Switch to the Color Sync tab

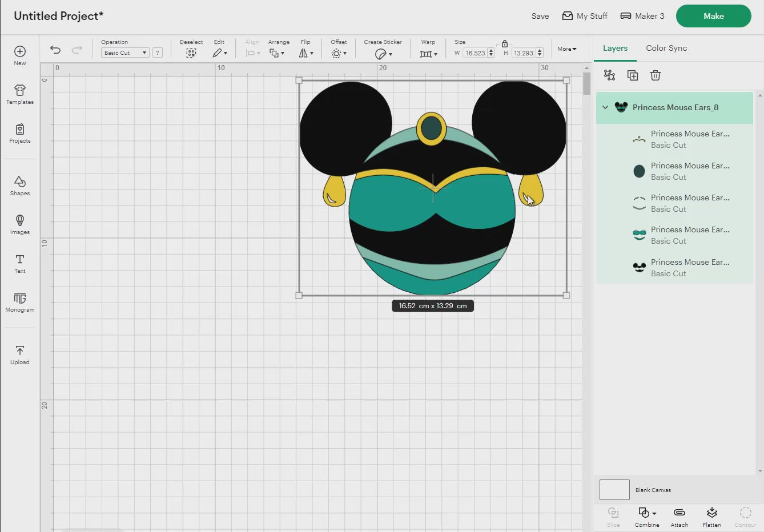coord(666,48)
